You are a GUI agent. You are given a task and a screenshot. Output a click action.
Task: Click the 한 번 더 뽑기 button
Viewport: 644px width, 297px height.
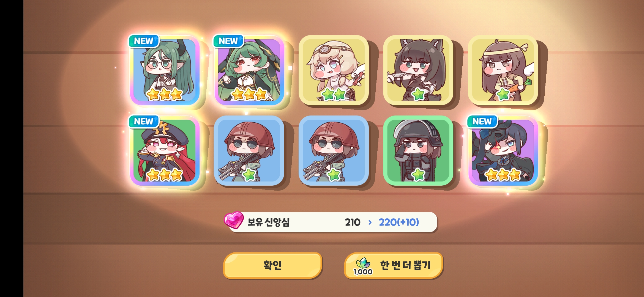[x=394, y=265]
